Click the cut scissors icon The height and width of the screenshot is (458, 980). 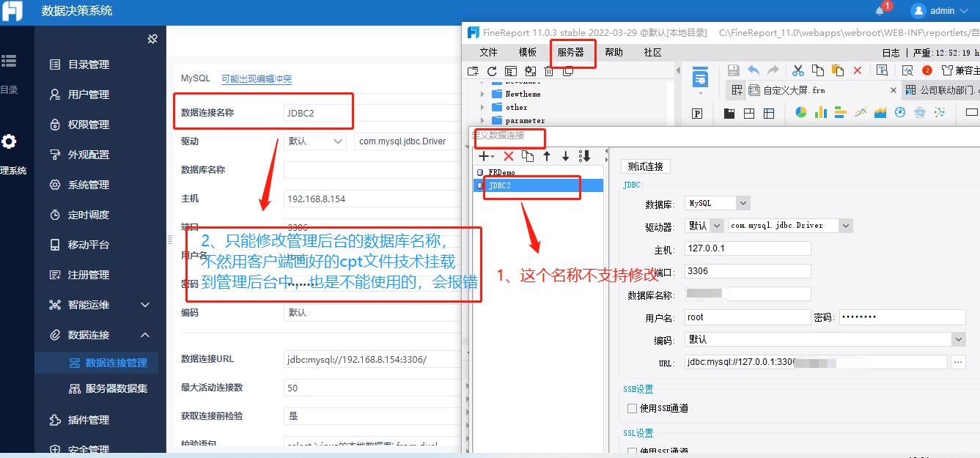tap(798, 70)
